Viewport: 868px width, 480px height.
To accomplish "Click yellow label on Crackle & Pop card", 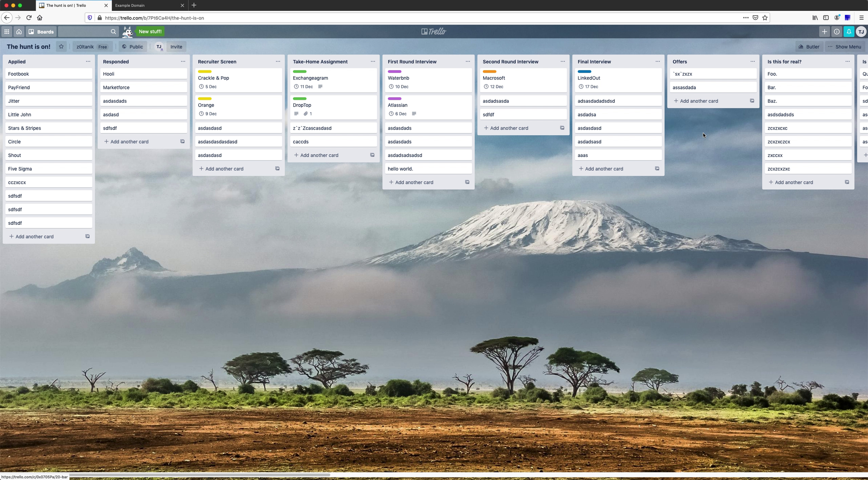I will pos(205,72).
